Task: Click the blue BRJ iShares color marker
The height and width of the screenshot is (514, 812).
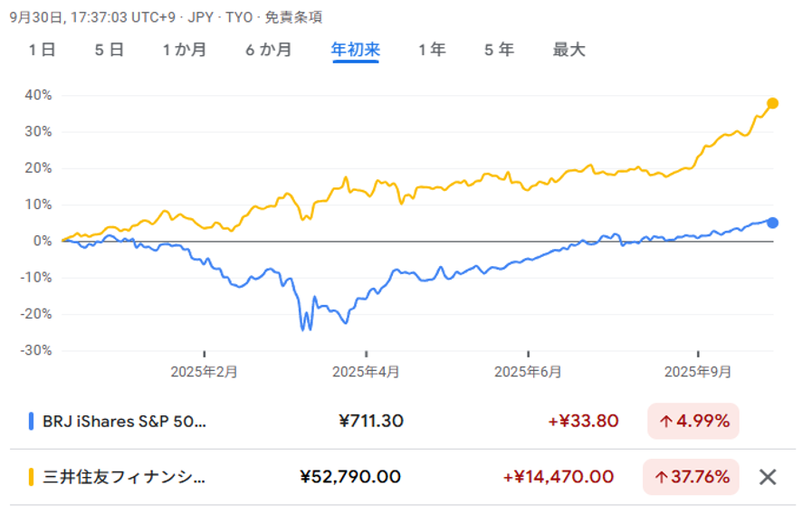Action: click(32, 421)
